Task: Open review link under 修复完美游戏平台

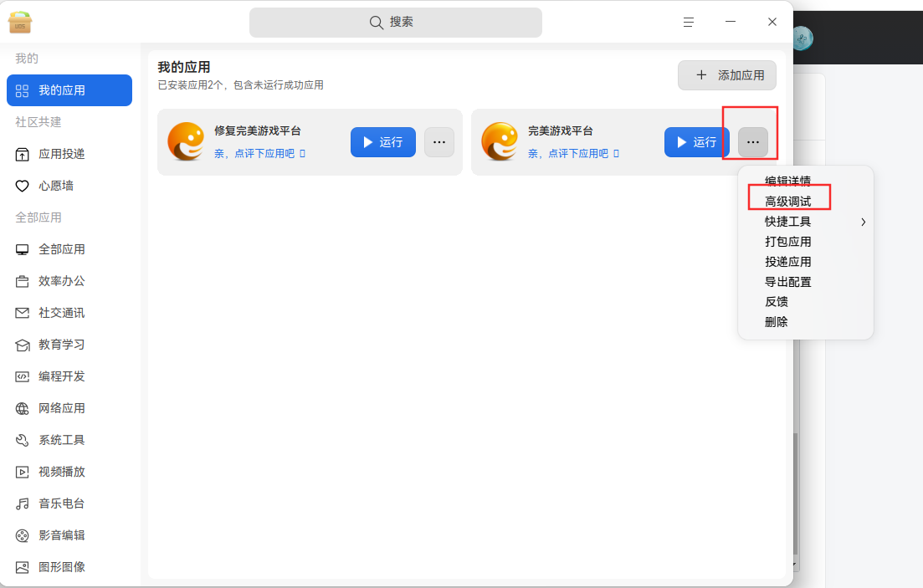Action: (x=259, y=154)
